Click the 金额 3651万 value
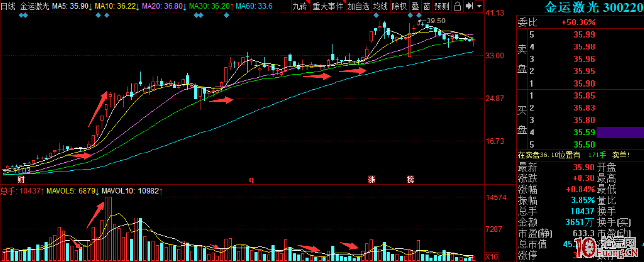The height and width of the screenshot is (262, 644). click(x=580, y=222)
